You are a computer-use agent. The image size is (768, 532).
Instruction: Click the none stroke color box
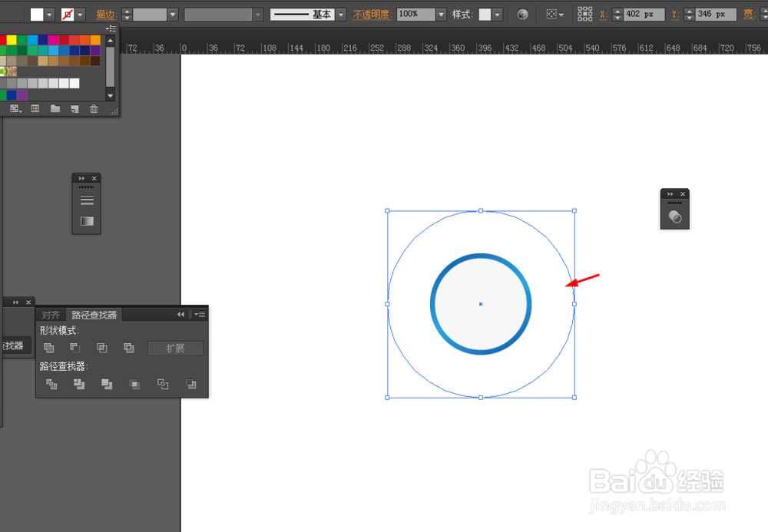point(68,14)
